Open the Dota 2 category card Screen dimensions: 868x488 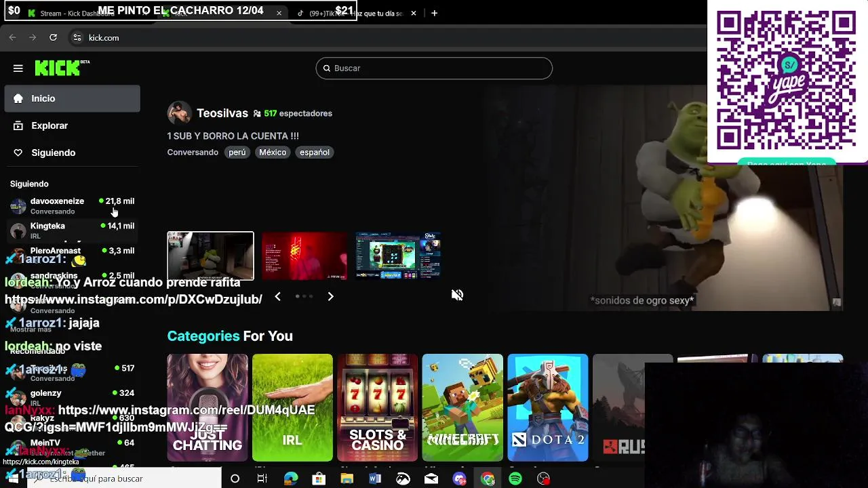pos(548,407)
